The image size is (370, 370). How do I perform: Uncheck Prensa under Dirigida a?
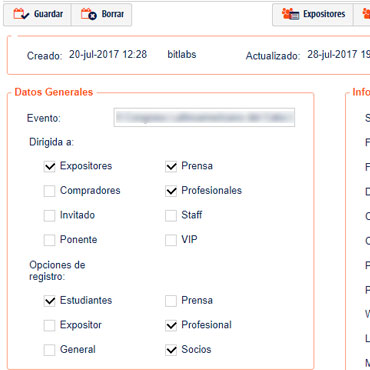coord(171,166)
